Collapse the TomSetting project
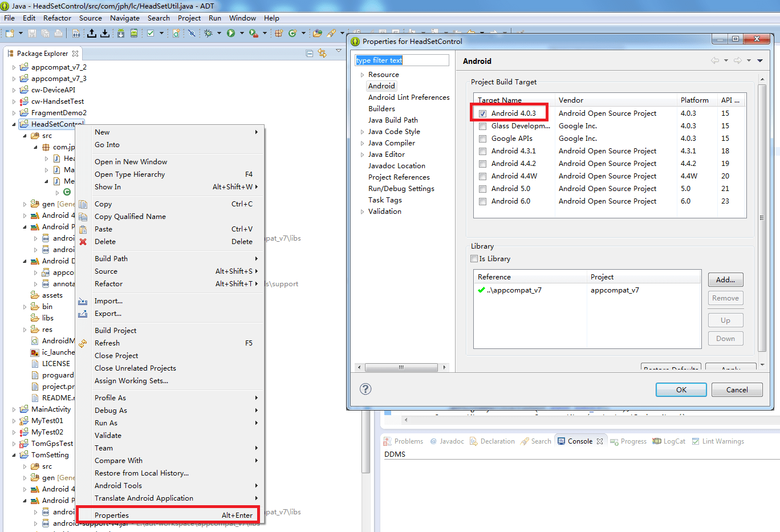The width and height of the screenshot is (780, 532). click(x=14, y=455)
